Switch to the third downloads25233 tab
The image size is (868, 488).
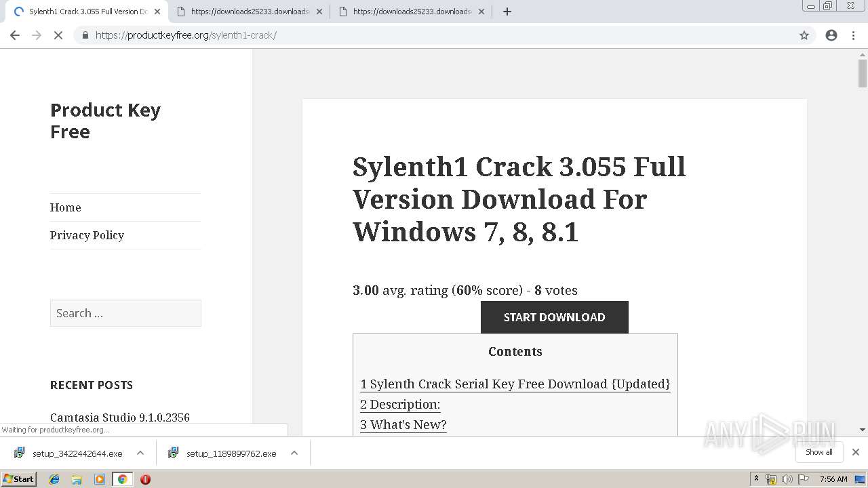tap(412, 12)
